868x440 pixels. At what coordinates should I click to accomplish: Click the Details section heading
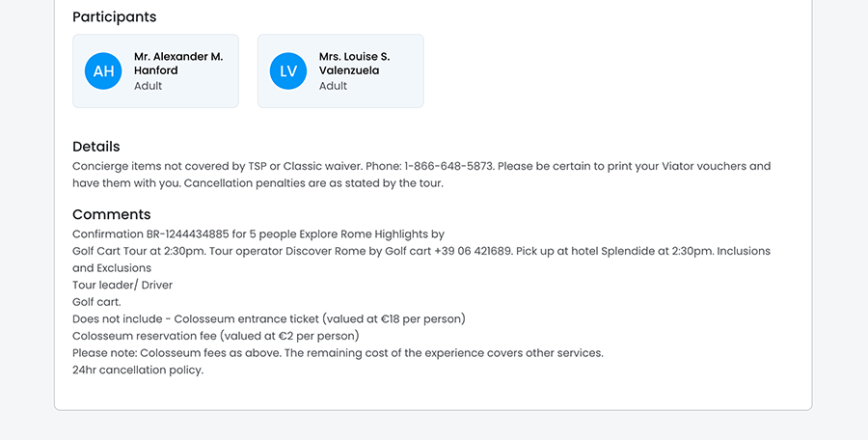point(96,147)
